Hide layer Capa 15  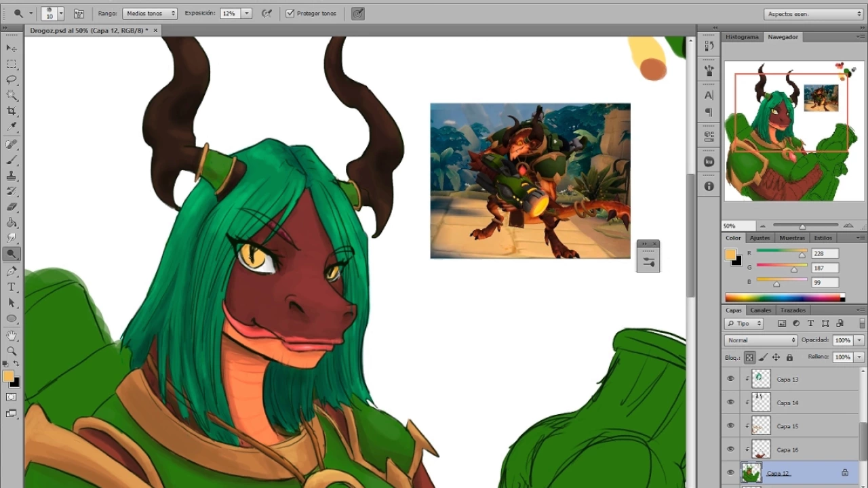(730, 426)
